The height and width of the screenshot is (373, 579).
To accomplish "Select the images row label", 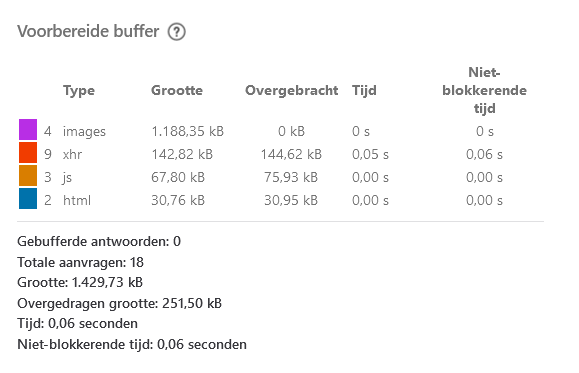I will click(x=84, y=131).
